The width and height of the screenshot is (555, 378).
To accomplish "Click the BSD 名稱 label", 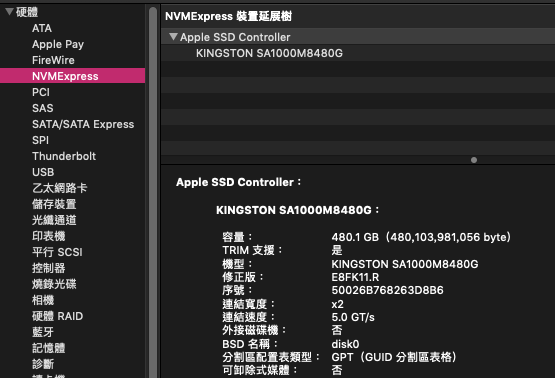I will [250, 344].
